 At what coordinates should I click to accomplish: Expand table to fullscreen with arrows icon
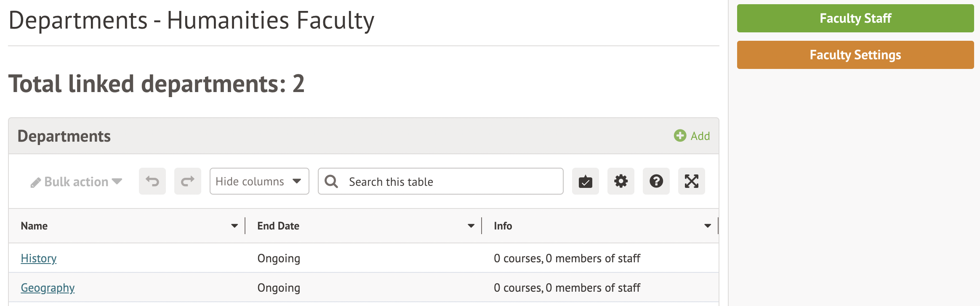(x=692, y=182)
